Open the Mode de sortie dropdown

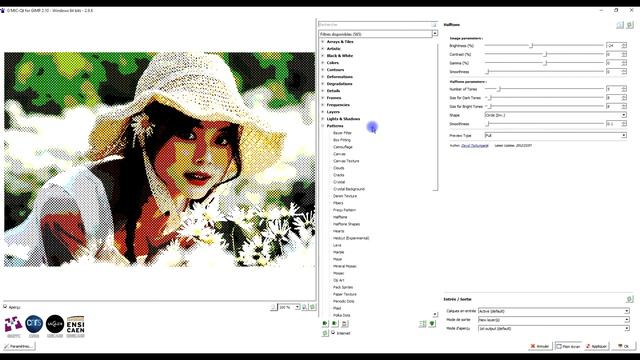point(553,320)
